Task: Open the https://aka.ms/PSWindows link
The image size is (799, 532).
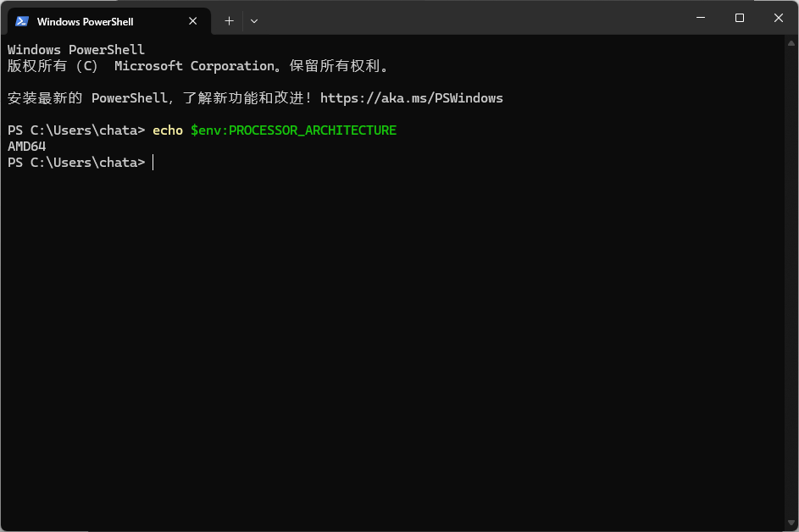Action: 412,97
